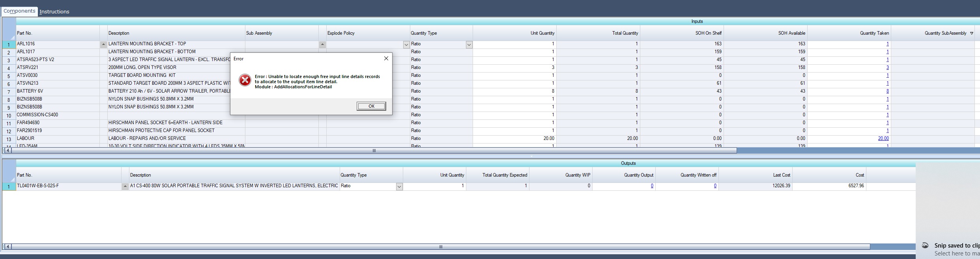Click the Quantity Written off link in Outputs
This screenshot has height=259, width=980.
pos(715,186)
